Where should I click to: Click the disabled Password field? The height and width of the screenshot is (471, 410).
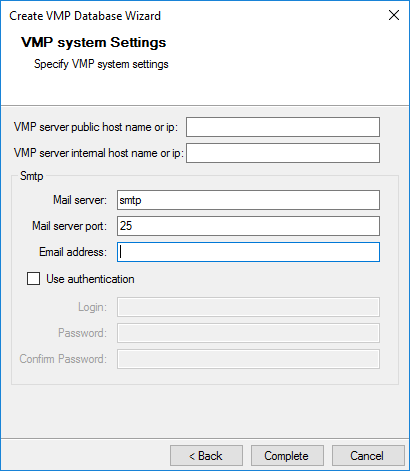(248, 333)
